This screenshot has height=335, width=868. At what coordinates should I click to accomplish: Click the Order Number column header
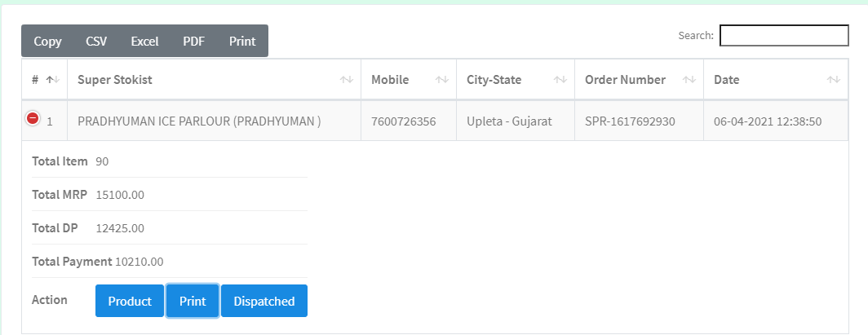pyautogui.click(x=640, y=80)
